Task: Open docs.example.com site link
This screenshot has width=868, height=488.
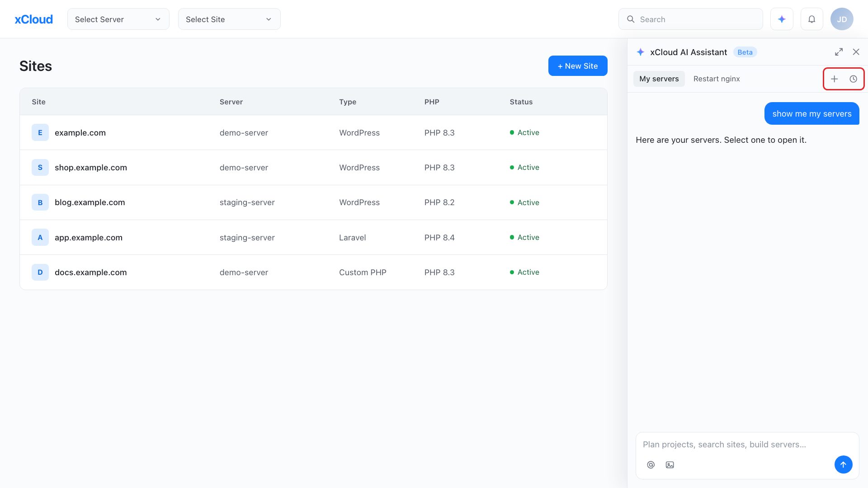Action: click(90, 272)
